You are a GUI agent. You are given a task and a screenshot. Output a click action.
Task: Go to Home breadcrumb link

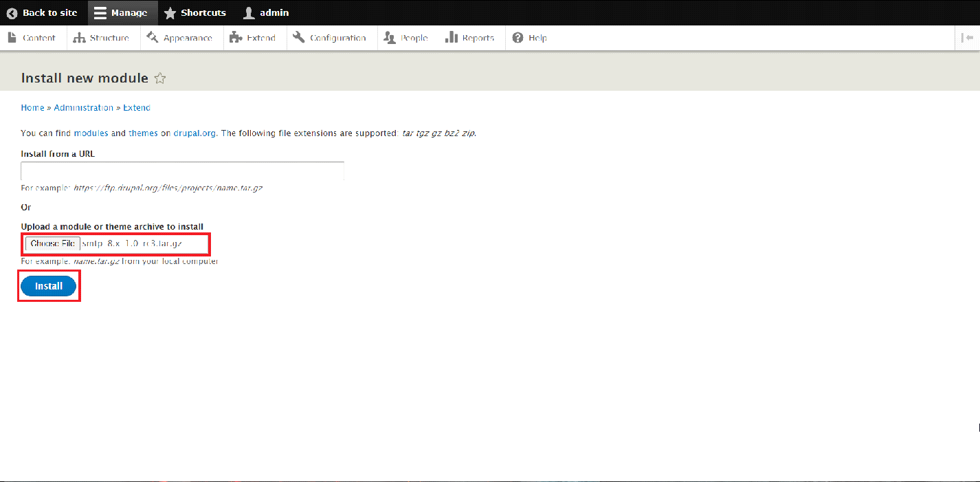tap(32, 108)
